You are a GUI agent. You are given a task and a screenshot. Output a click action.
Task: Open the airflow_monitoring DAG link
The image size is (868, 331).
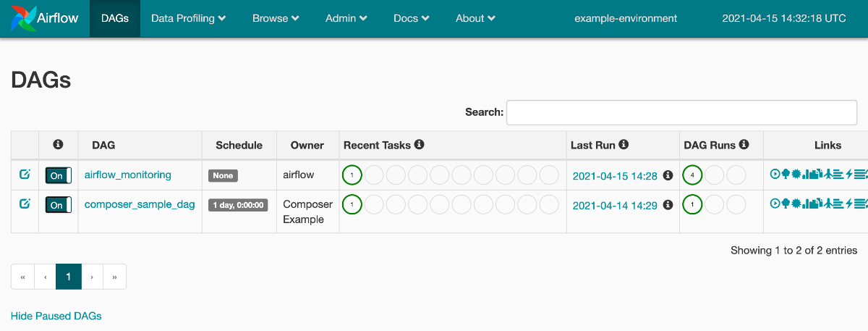[x=128, y=175]
